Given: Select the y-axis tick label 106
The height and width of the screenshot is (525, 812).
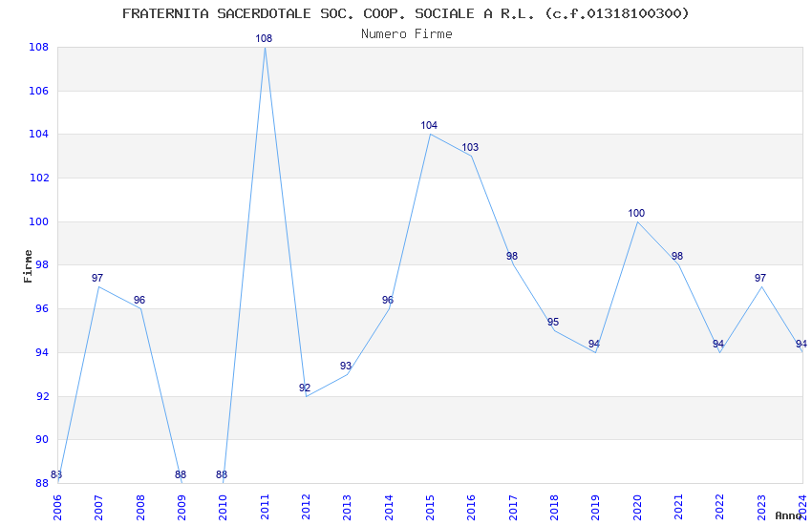Looking at the screenshot, I should 38,91.
